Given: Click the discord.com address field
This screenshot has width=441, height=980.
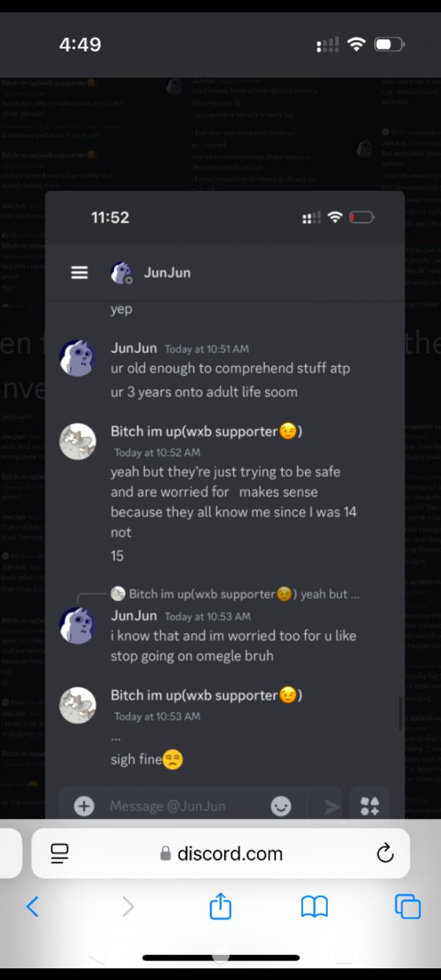Looking at the screenshot, I should click(220, 853).
